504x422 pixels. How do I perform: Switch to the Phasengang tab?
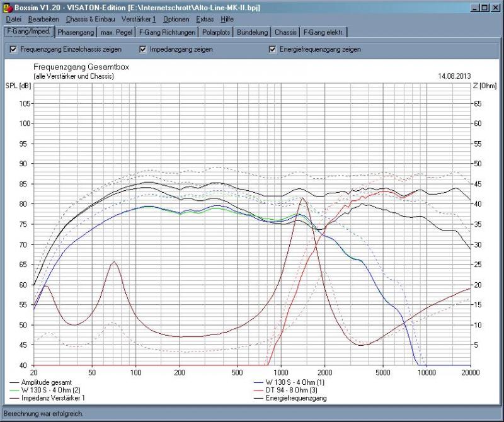point(75,32)
